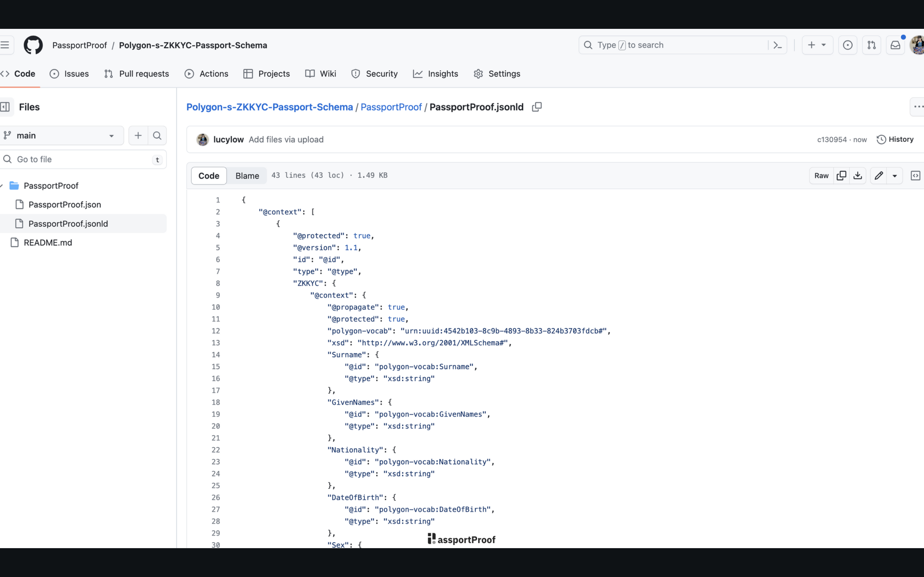Open the main branch dropdown
Screen dimensions: 924x577
click(x=61, y=136)
